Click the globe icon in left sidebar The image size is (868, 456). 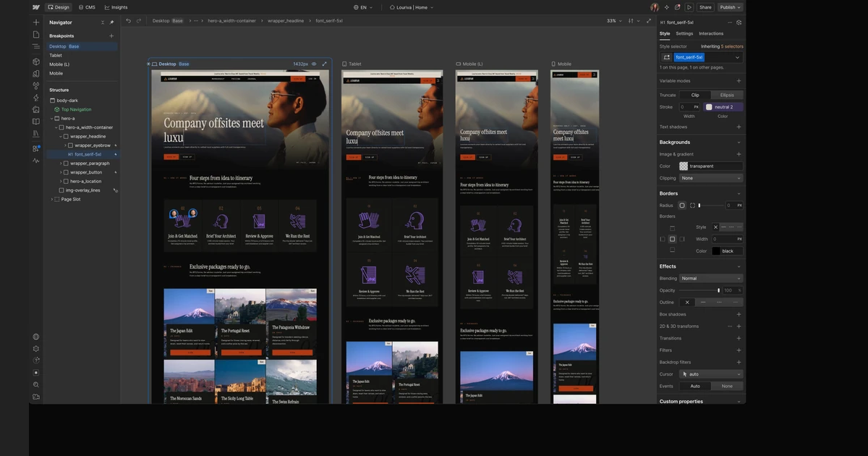point(36,337)
